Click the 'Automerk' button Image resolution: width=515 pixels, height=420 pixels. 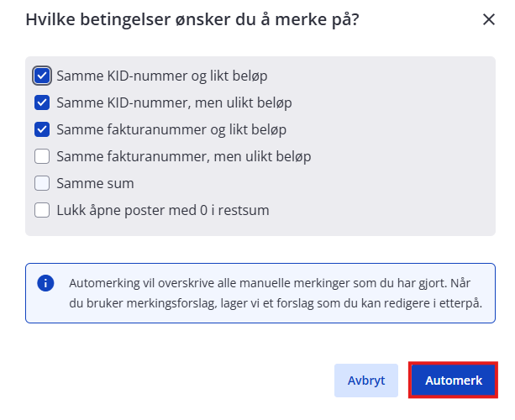(x=454, y=381)
